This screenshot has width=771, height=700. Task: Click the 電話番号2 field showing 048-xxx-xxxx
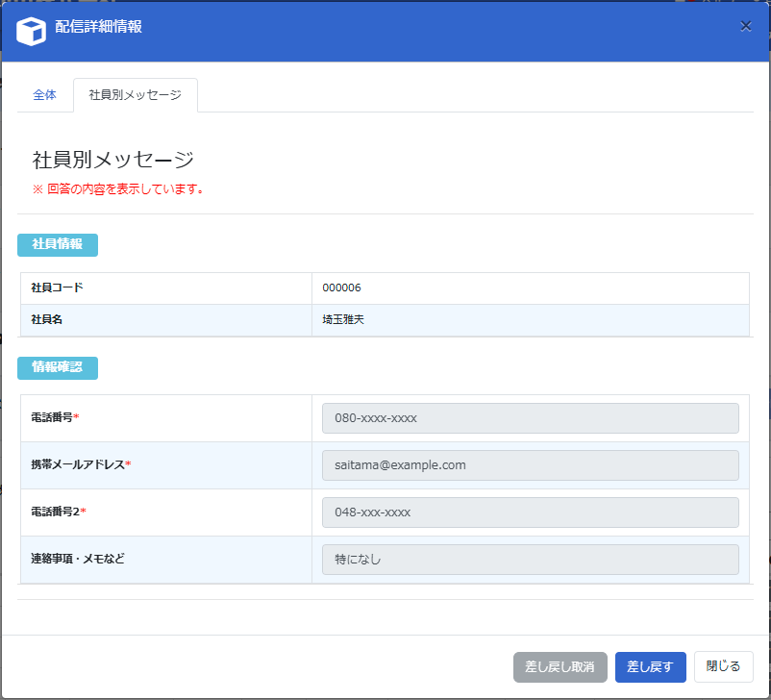click(x=530, y=512)
